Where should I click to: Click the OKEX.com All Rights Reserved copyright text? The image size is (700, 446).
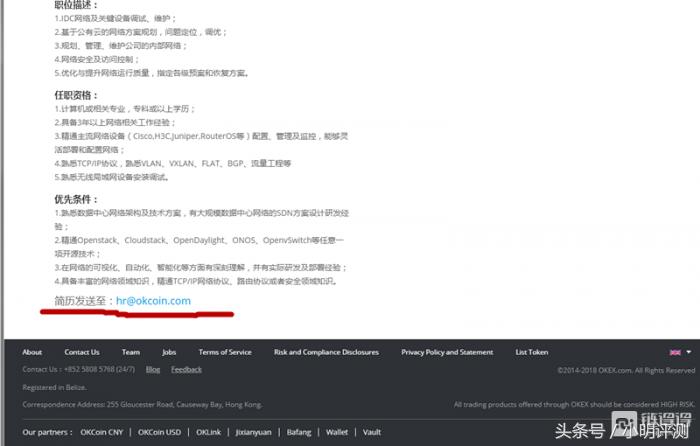pos(626,370)
